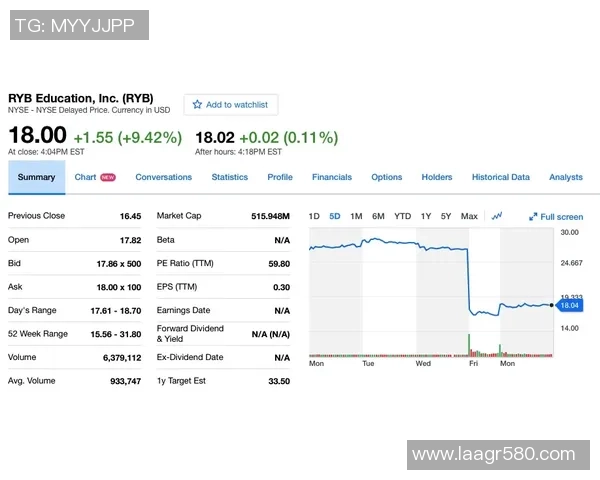Set chart range to YTD
The height and width of the screenshot is (480, 600).
click(x=402, y=216)
